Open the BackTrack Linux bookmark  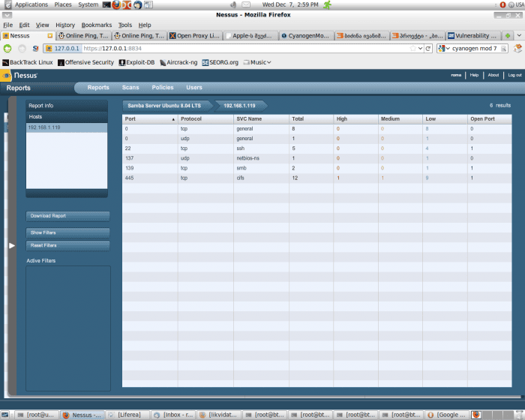coord(28,62)
